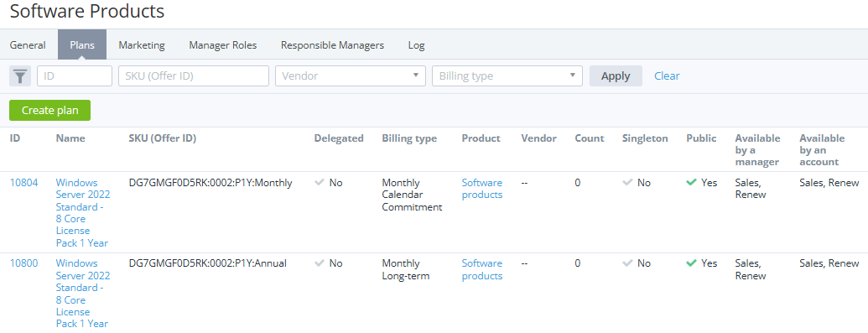
Task: Click Available by an account header
Action: [x=822, y=149]
